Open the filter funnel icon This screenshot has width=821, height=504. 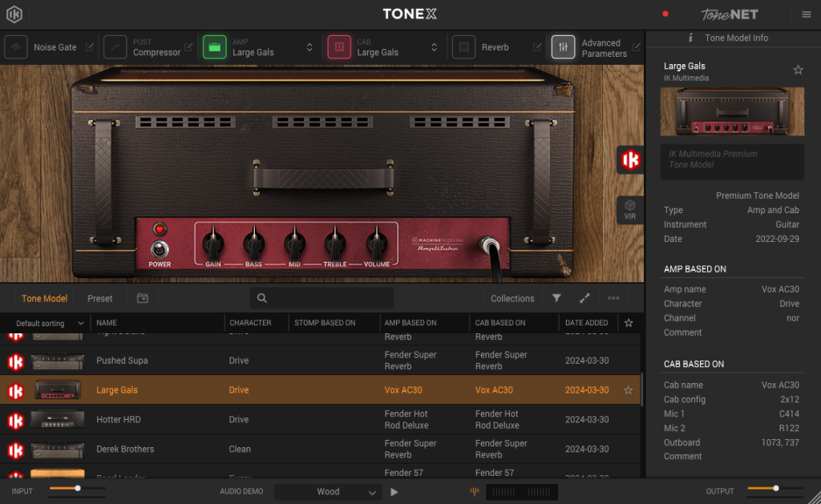pyautogui.click(x=556, y=298)
